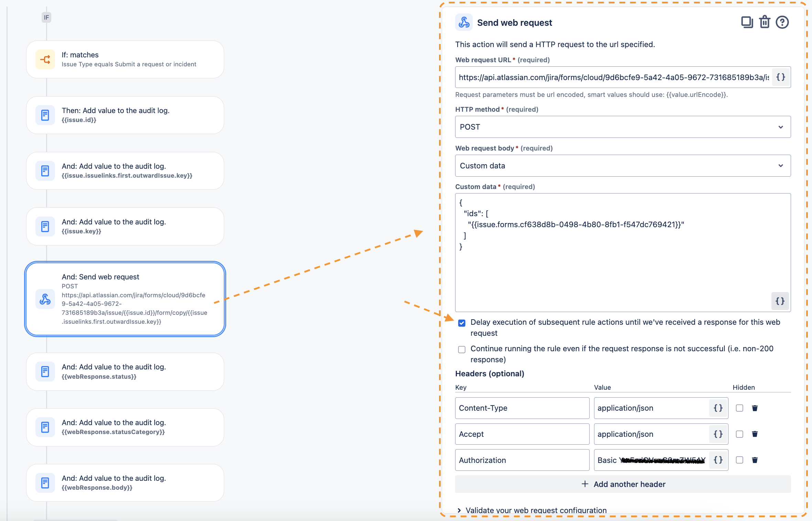Image resolution: width=812 pixels, height=521 pixels.
Task: Click audit log icon for {{issue.id}} step
Action: pos(45,115)
